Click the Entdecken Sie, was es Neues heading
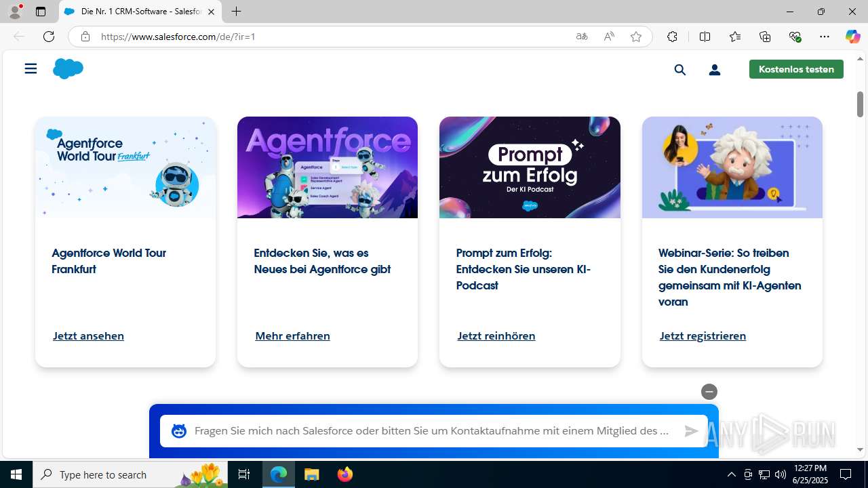Viewport: 868px width, 488px height. [322, 261]
